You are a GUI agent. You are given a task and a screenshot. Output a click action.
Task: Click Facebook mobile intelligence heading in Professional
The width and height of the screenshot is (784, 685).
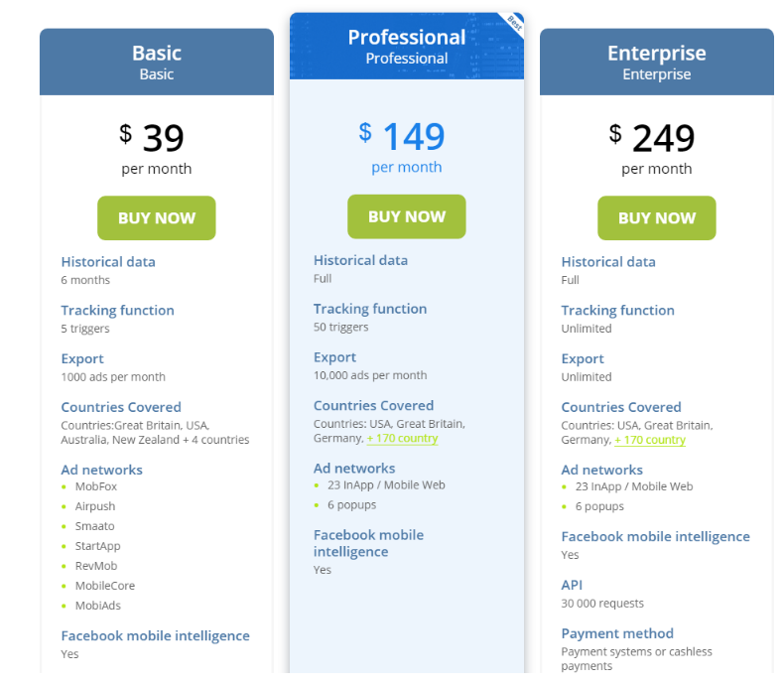tap(368, 543)
